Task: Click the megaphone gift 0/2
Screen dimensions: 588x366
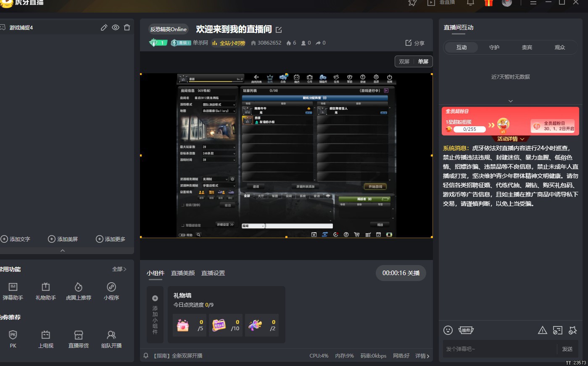Action: [x=262, y=325]
